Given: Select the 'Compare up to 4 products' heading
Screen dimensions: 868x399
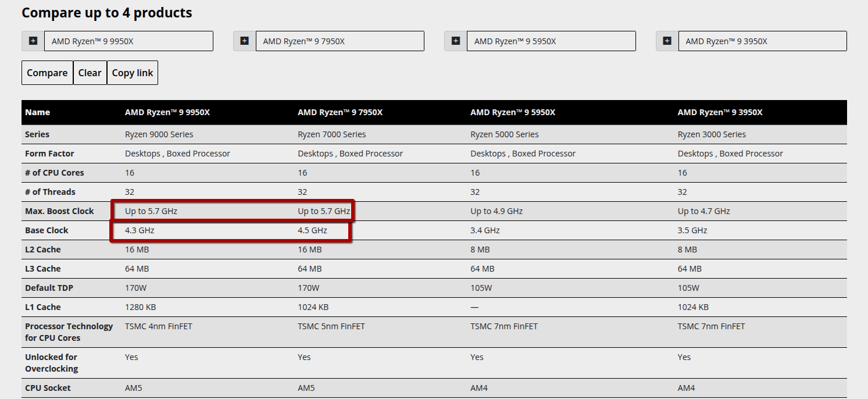Looking at the screenshot, I should pyautogui.click(x=107, y=12).
